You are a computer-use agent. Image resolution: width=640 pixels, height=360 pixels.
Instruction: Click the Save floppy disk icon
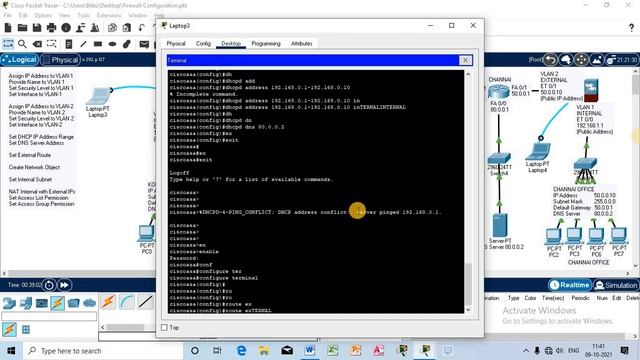point(37,28)
